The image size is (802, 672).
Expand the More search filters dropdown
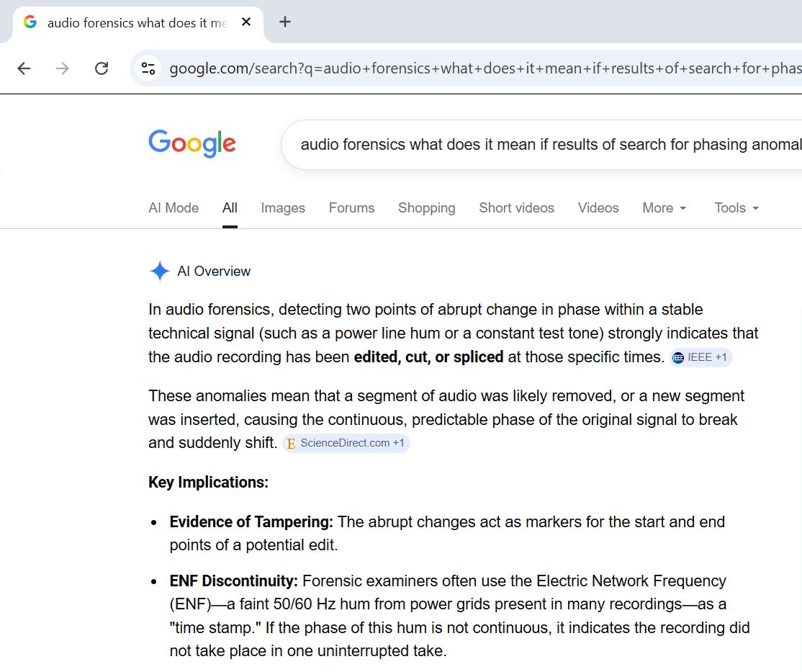664,208
